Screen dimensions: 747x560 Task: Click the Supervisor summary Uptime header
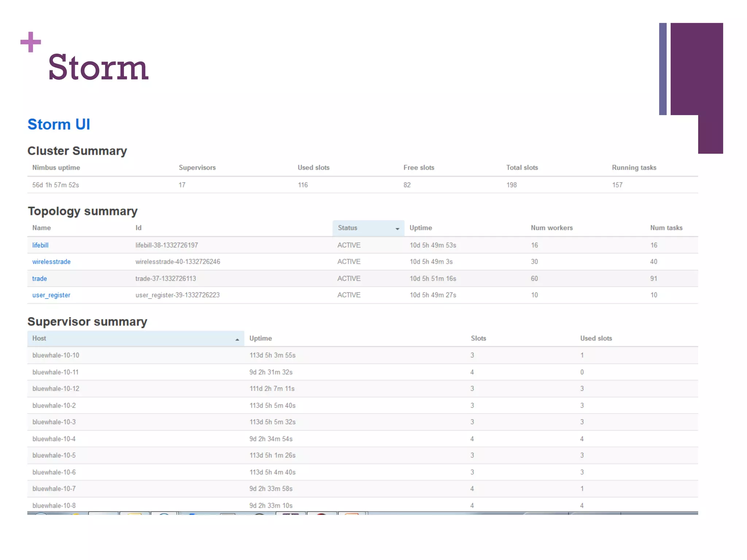(x=260, y=338)
